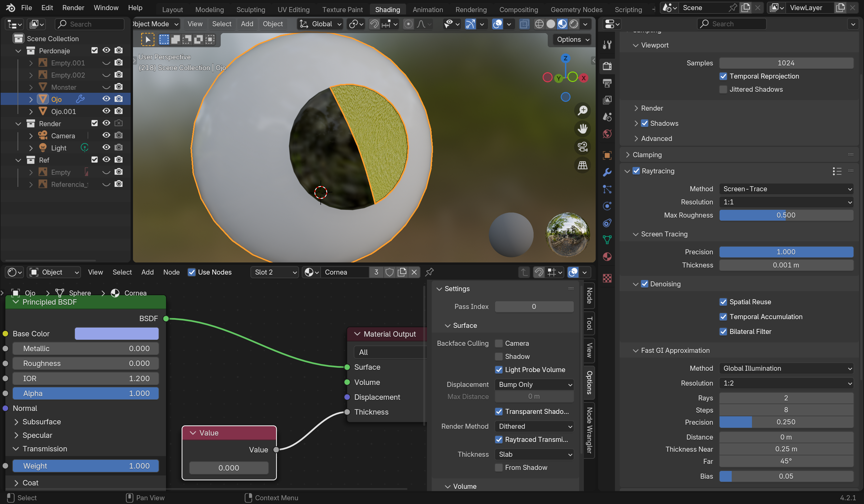Viewport: 864px width, 504px height.
Task: Click the pan view hand gizmo
Action: tap(583, 129)
